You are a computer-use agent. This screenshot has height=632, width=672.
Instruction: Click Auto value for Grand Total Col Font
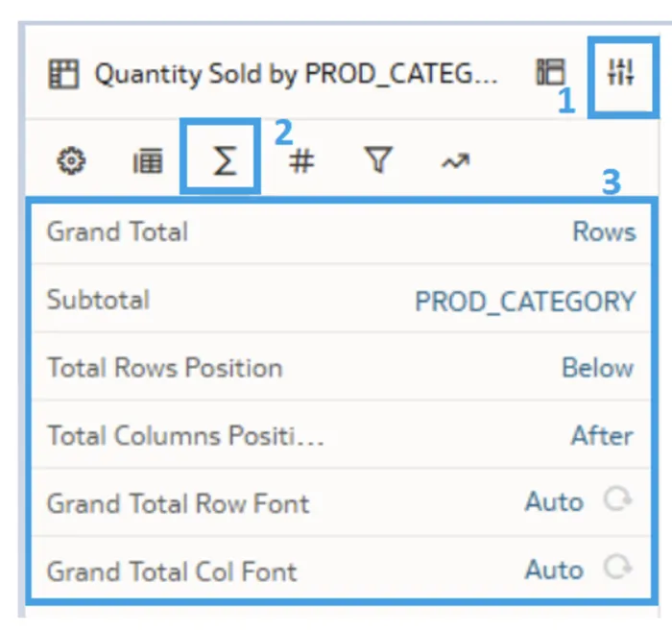pos(554,571)
